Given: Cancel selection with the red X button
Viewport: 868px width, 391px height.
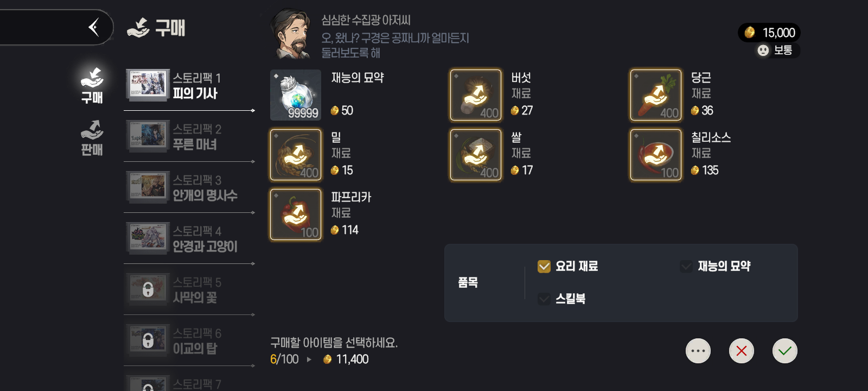Looking at the screenshot, I should pos(742,351).
